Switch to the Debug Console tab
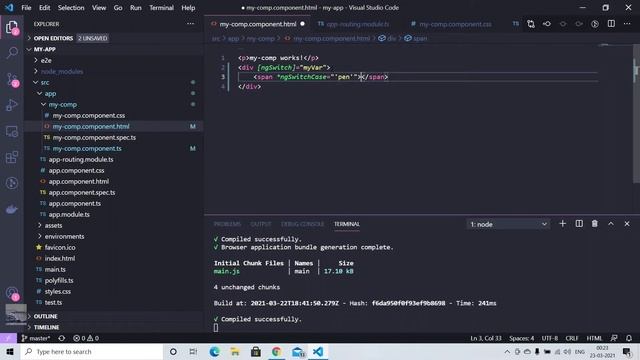This screenshot has width=640, height=360. 302,224
